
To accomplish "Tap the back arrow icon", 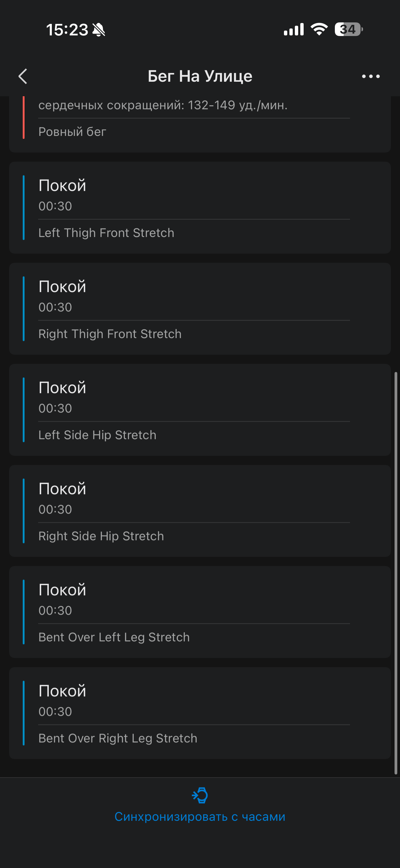I will click(23, 76).
